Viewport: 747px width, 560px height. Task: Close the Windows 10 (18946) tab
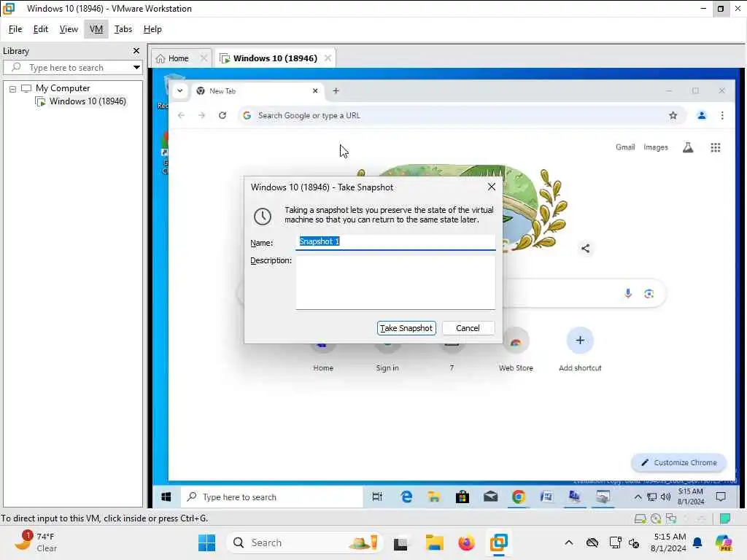coord(328,58)
